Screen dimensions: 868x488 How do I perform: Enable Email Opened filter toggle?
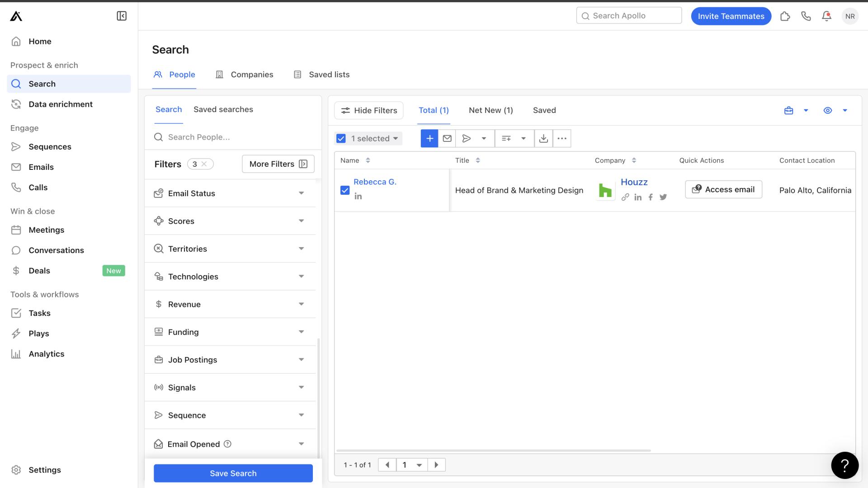pos(302,444)
